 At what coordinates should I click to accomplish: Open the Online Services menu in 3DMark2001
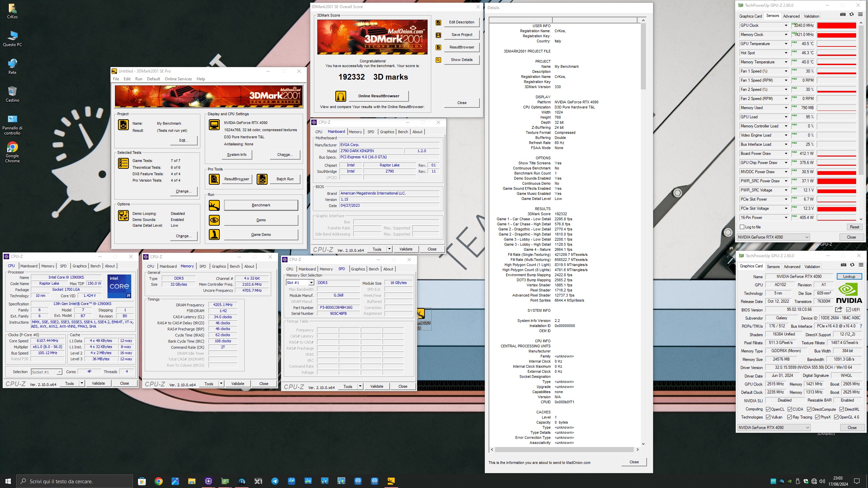(178, 79)
